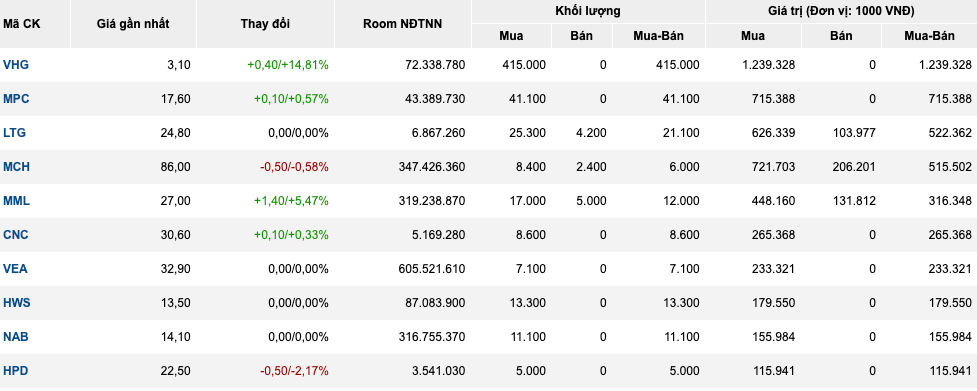Click the Giá trị (Đơn vị: 1000 VNĐ) header
977x391 pixels.
841,11
